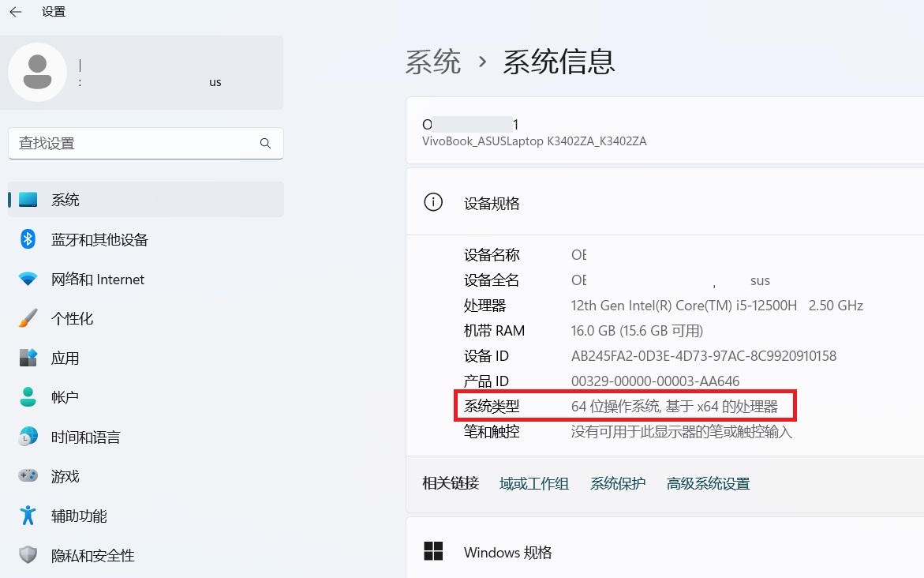Click the 设备全名 label
The image size is (924, 578).
click(492, 280)
